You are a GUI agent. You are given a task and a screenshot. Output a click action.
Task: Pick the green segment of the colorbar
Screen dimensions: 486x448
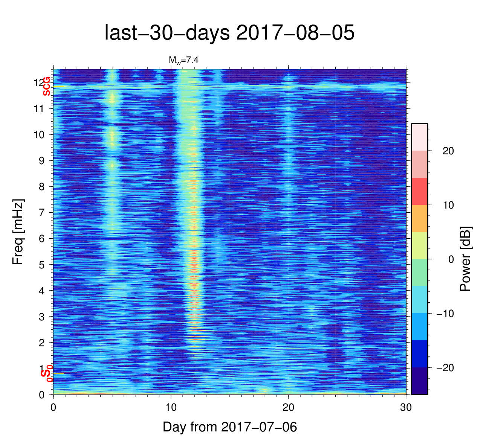[x=419, y=272]
